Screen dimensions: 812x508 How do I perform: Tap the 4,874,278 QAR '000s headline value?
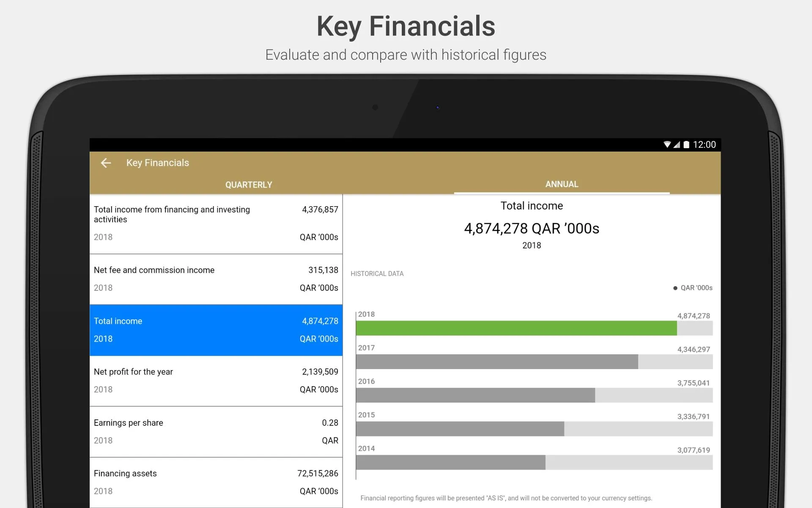tap(532, 229)
